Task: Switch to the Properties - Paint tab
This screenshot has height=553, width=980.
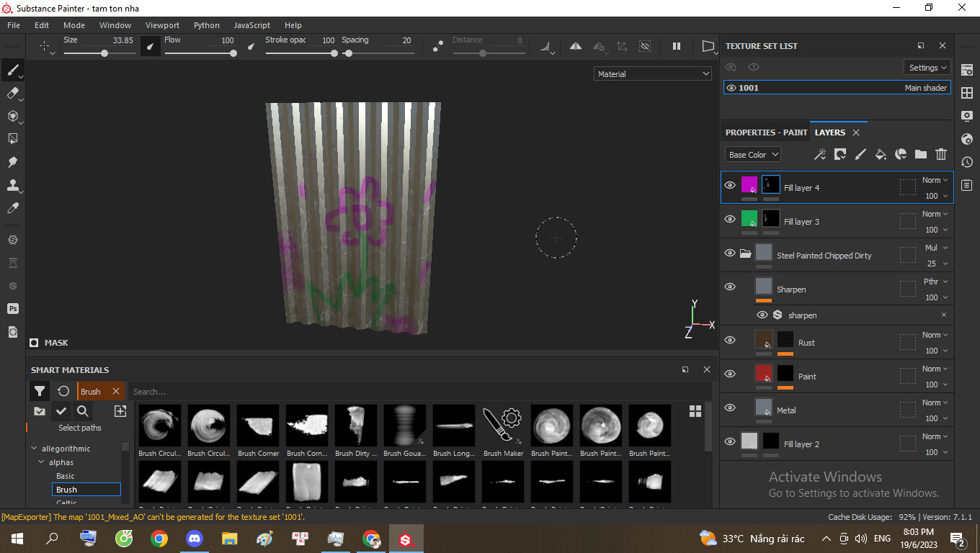Action: (766, 132)
